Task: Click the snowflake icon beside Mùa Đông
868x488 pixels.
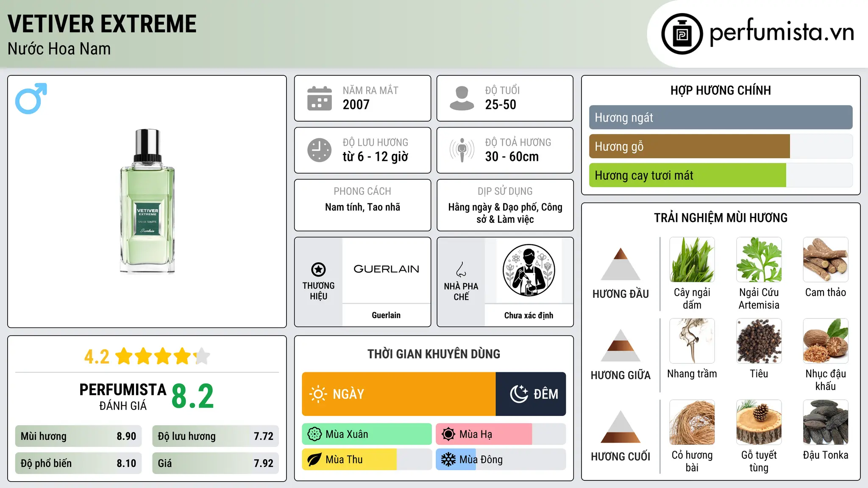Action: coord(448,460)
